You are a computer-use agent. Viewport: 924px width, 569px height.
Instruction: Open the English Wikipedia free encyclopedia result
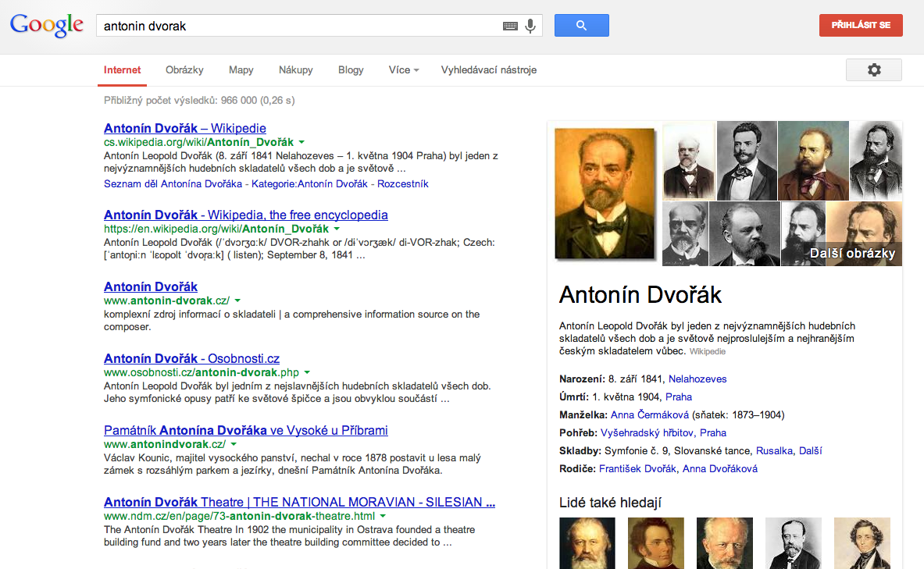[246, 215]
